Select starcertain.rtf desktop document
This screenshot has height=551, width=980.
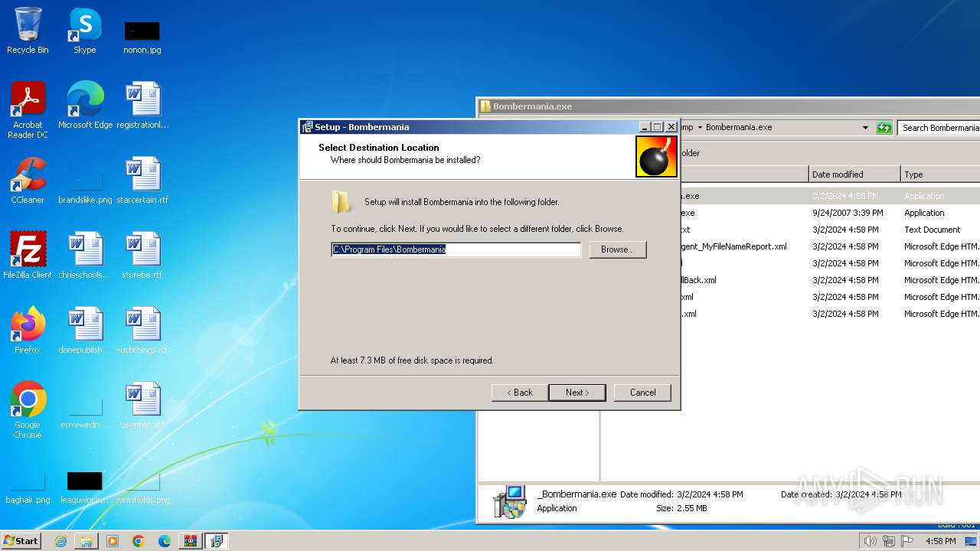[x=142, y=181]
